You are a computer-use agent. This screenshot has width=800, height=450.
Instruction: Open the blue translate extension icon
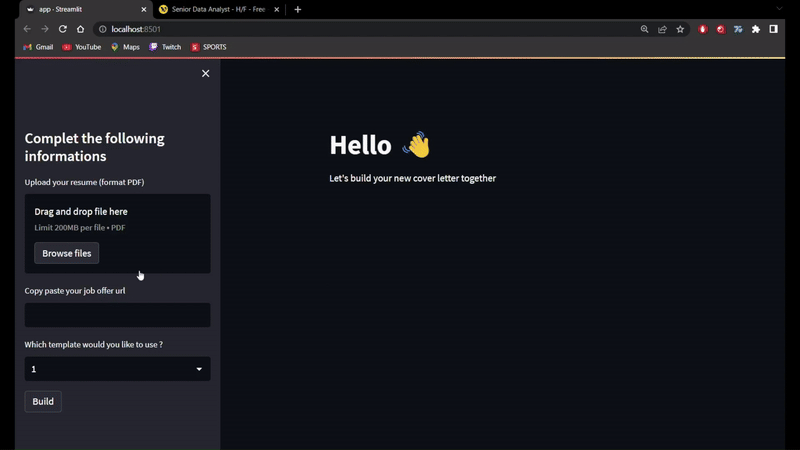coord(738,29)
